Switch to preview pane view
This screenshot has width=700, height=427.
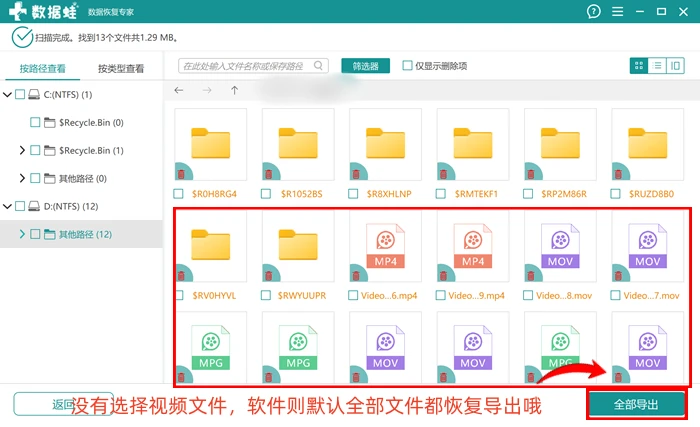[675, 66]
